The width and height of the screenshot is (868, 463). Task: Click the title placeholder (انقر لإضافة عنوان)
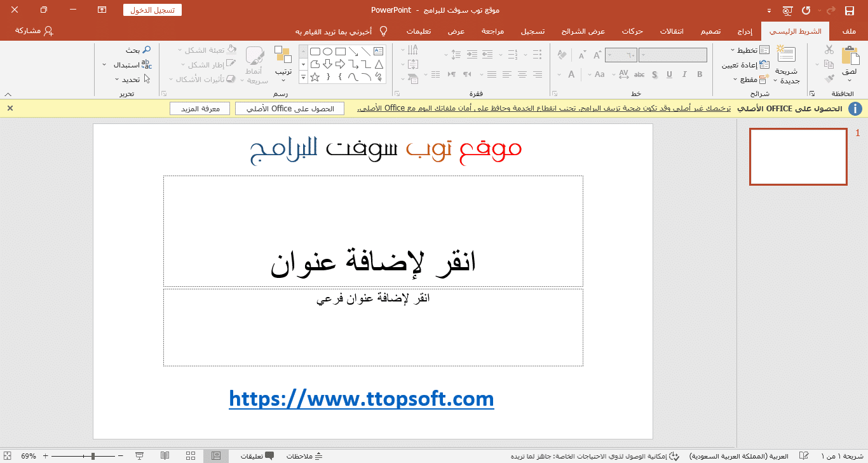coord(373,231)
